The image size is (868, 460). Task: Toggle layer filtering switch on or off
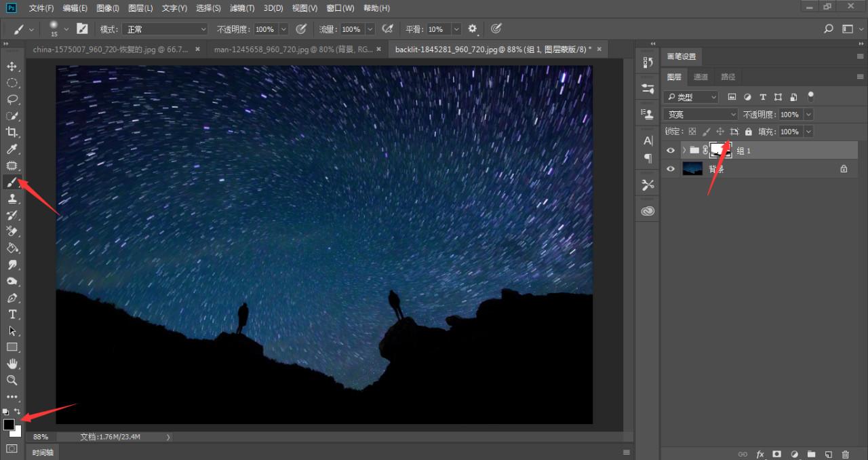[810, 96]
